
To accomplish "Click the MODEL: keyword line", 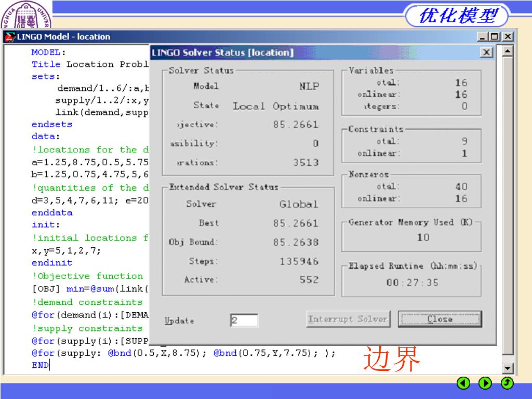I will coord(48,52).
